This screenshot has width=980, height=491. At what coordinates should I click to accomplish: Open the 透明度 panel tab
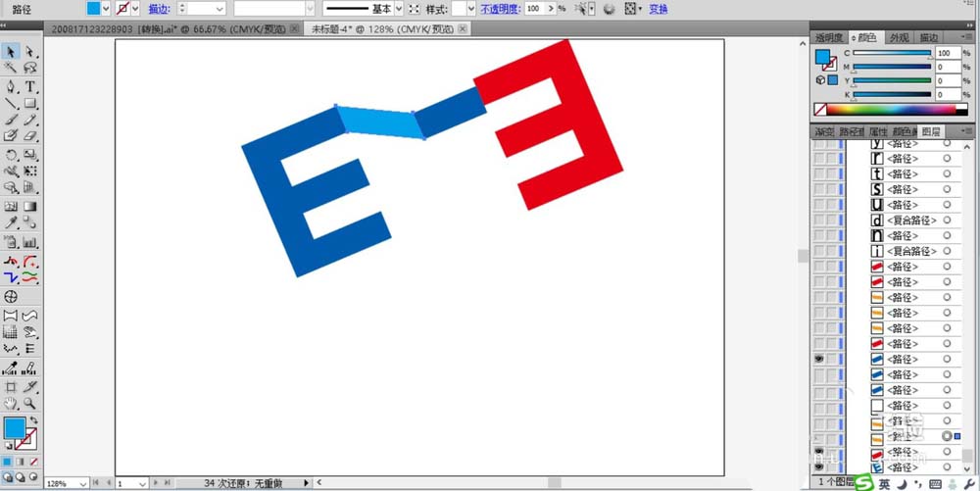click(x=829, y=38)
